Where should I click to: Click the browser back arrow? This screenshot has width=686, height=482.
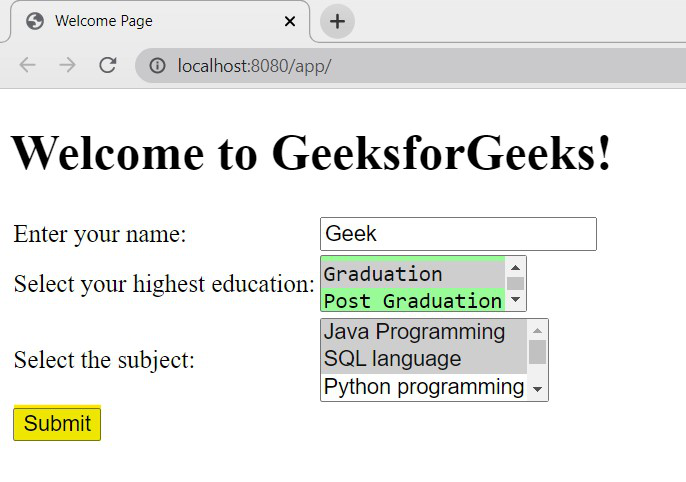(x=28, y=66)
